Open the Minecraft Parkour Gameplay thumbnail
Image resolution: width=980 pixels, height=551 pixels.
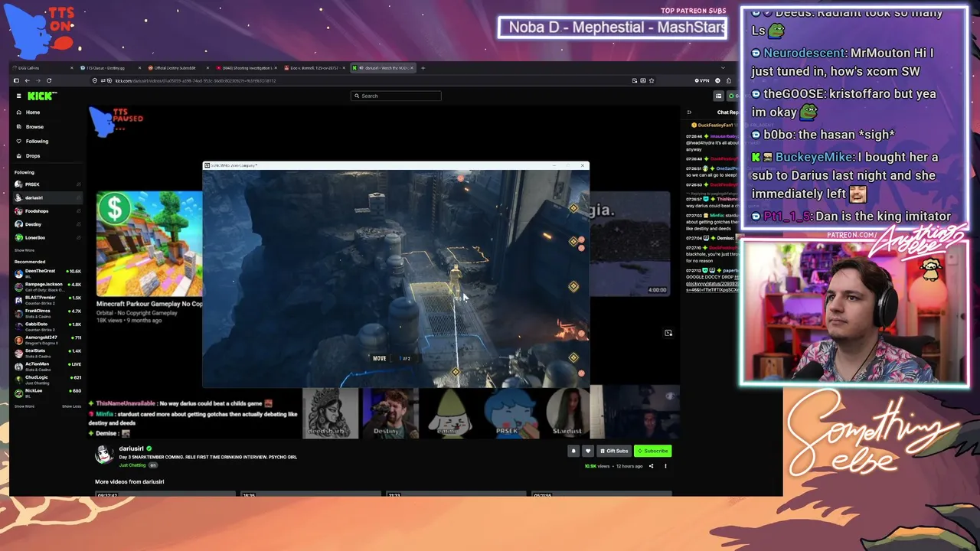point(149,243)
